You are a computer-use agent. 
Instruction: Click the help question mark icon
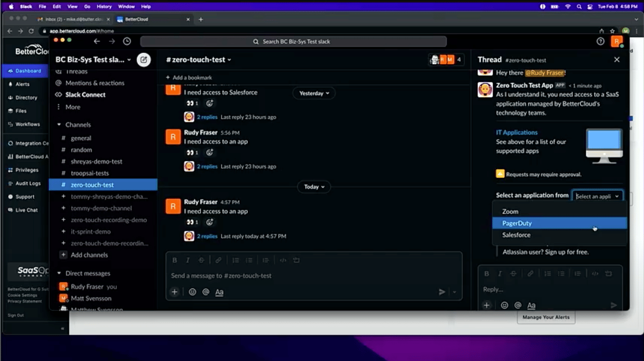600,42
